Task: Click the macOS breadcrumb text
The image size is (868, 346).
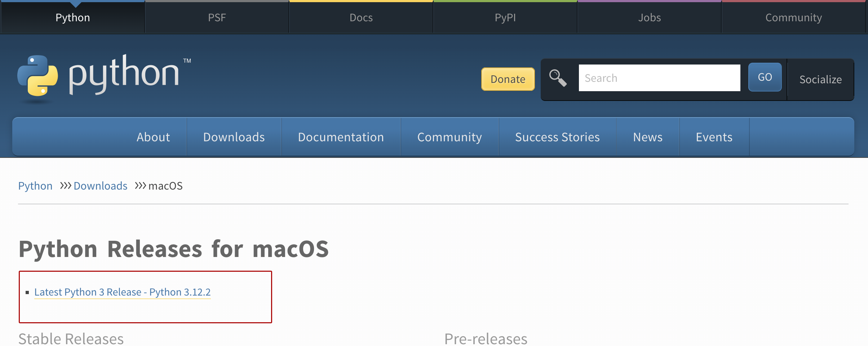Action: pyautogui.click(x=165, y=186)
